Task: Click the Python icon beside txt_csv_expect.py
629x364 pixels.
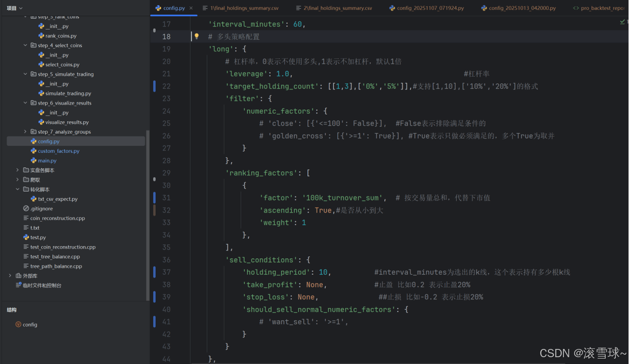Action: (x=33, y=199)
